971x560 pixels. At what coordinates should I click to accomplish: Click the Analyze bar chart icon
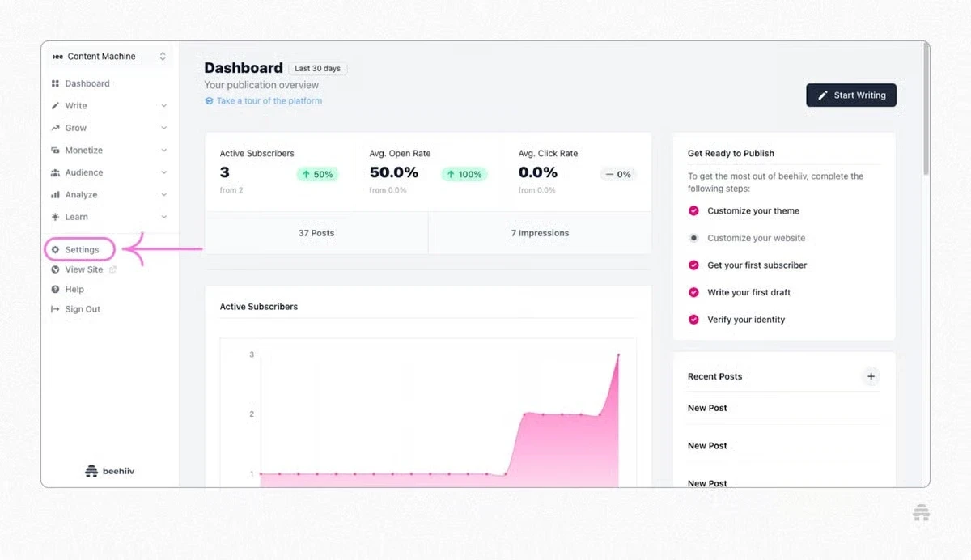56,195
